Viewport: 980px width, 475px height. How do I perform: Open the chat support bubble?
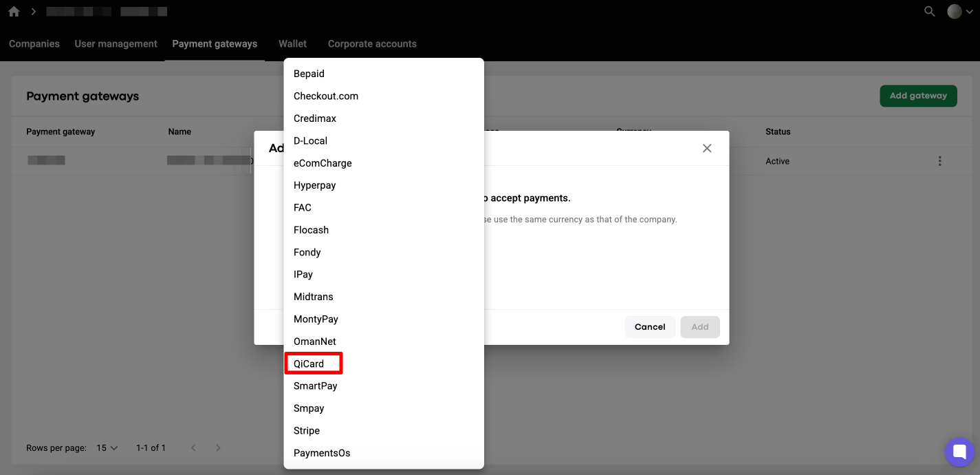pos(959,452)
